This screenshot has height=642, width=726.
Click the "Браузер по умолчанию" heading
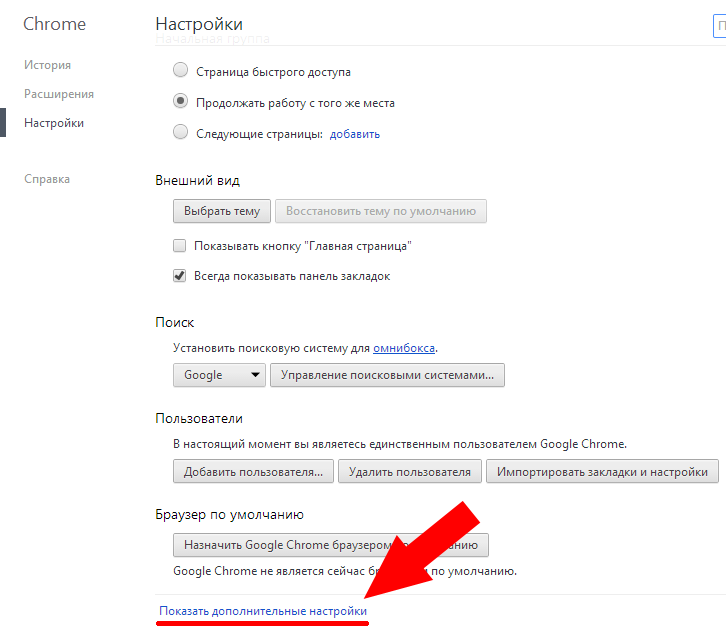pos(229,515)
